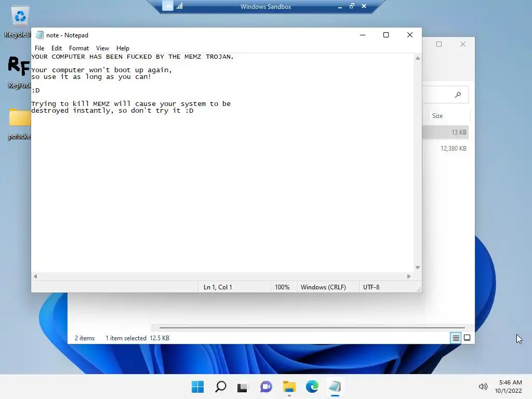This screenshot has width=532, height=399.
Task: Maximize the note - Notepad window
Action: click(386, 35)
